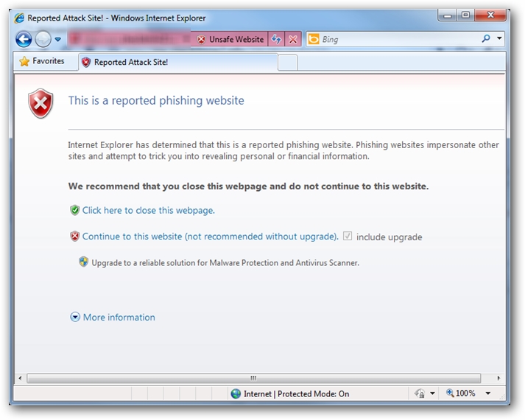Click the Unsafe Website security badge
The height and width of the screenshot is (420, 525).
pos(230,39)
